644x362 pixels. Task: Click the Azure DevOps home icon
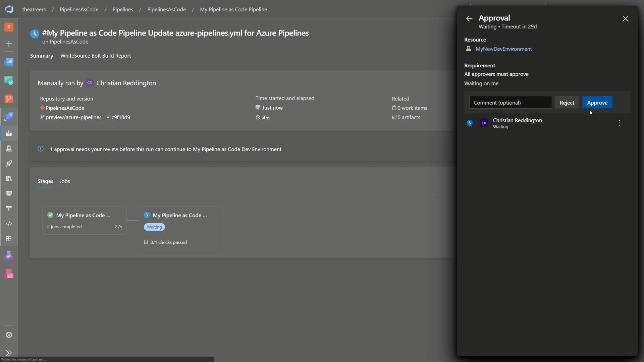(x=9, y=9)
